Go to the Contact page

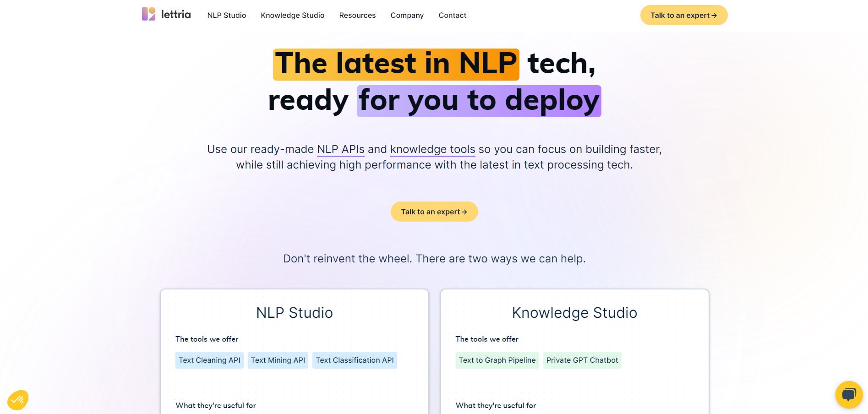point(453,15)
